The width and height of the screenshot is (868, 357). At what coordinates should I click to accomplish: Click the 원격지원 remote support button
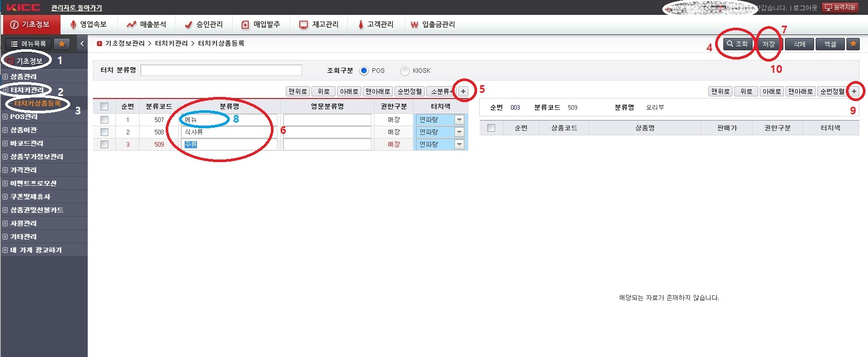pyautogui.click(x=840, y=7)
